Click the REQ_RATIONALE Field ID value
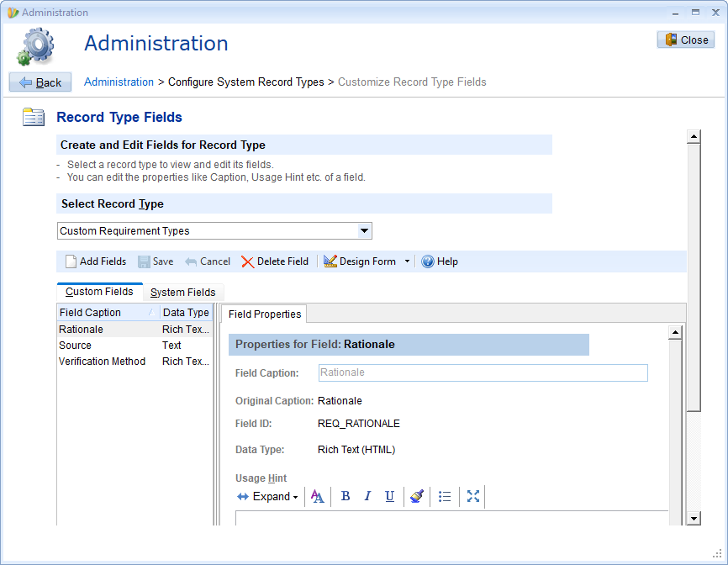Image resolution: width=728 pixels, height=565 pixels. [359, 424]
